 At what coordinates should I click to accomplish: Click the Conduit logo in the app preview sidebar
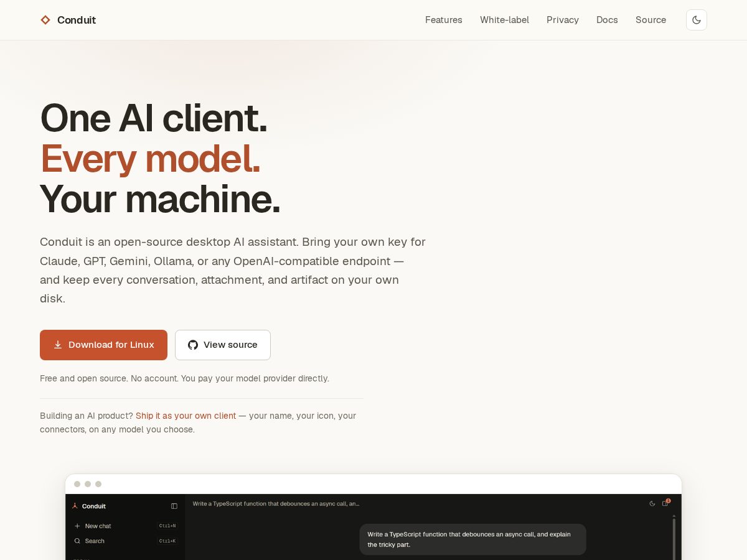click(75, 506)
